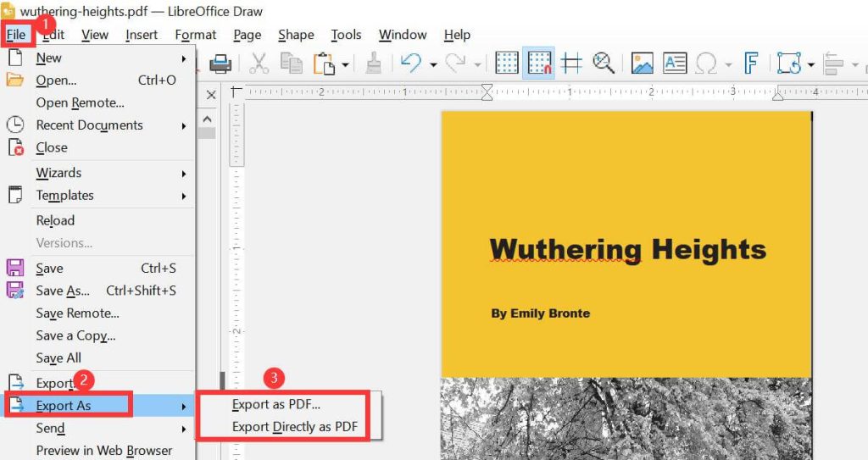Click the By Emily Bronte text
Viewport: 868px width, 460px height.
coord(540,313)
